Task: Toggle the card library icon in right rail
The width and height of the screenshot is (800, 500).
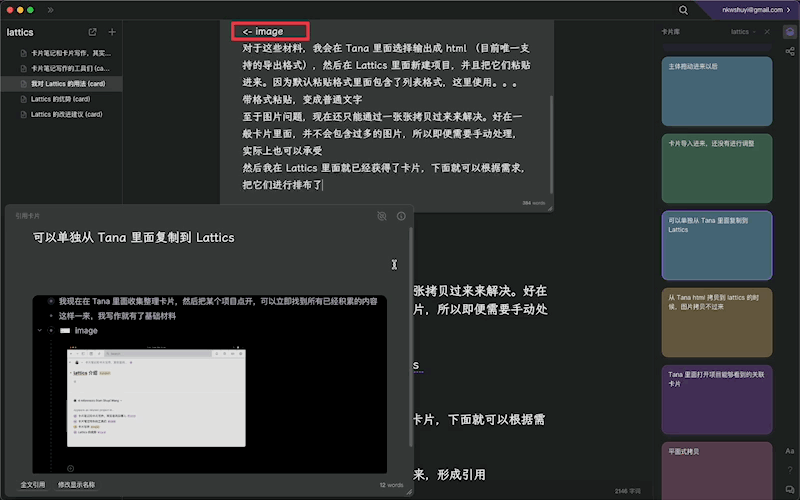Action: coord(790,32)
